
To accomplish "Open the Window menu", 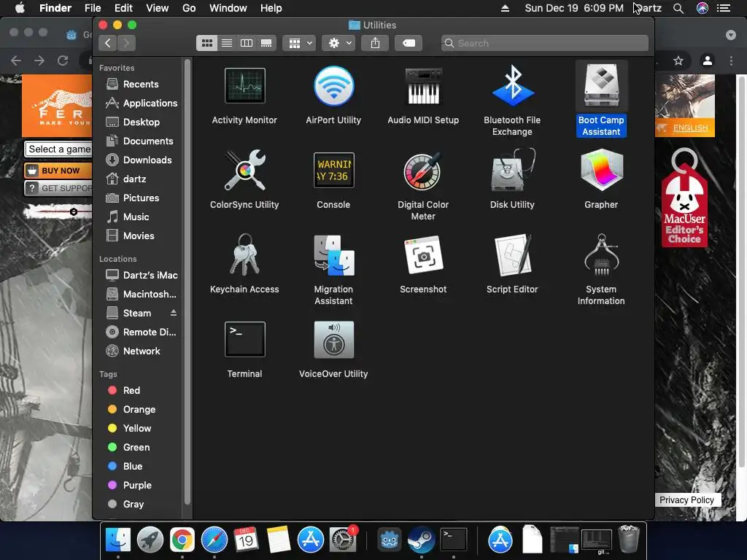I will click(x=228, y=8).
